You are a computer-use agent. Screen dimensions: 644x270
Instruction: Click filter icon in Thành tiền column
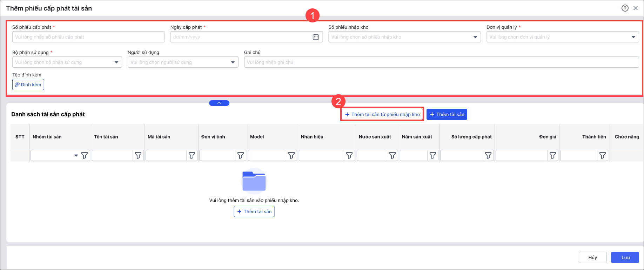point(603,155)
